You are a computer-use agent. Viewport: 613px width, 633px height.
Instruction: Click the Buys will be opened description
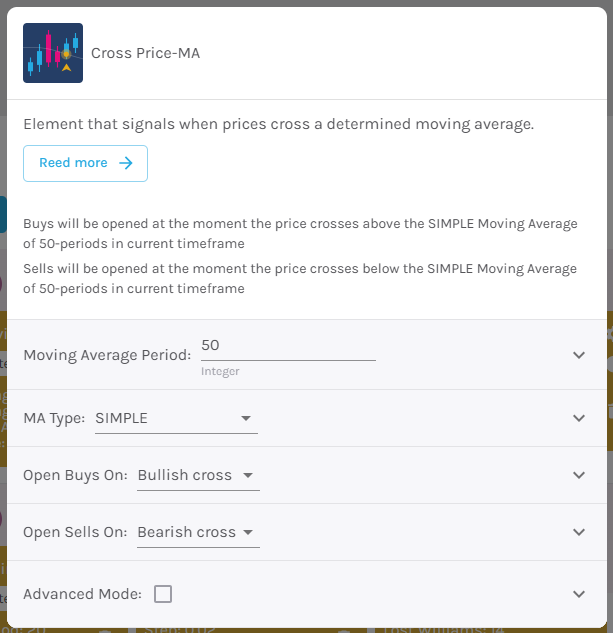click(300, 233)
